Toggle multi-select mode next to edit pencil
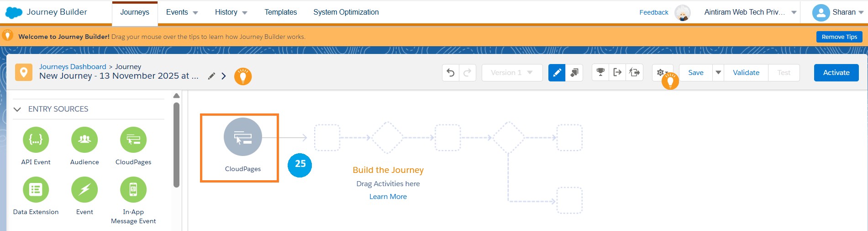Screen dimensions: 868x231 click(x=574, y=73)
